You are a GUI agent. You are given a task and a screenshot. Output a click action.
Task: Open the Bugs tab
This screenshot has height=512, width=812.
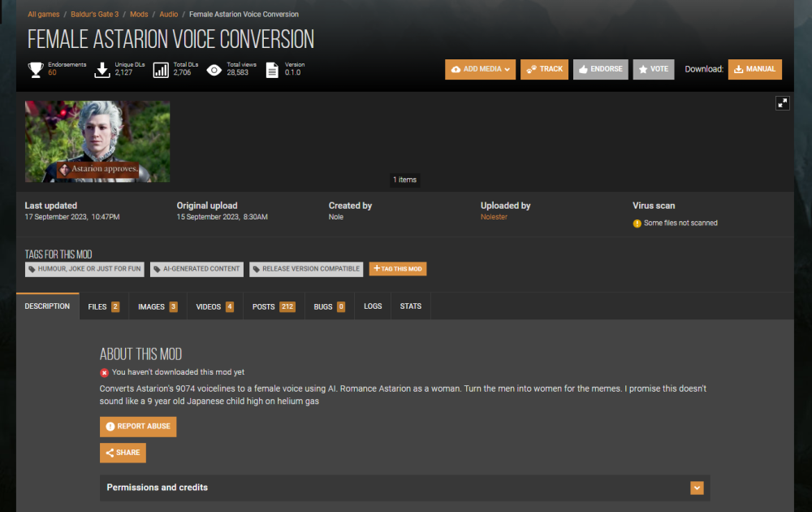tap(329, 306)
